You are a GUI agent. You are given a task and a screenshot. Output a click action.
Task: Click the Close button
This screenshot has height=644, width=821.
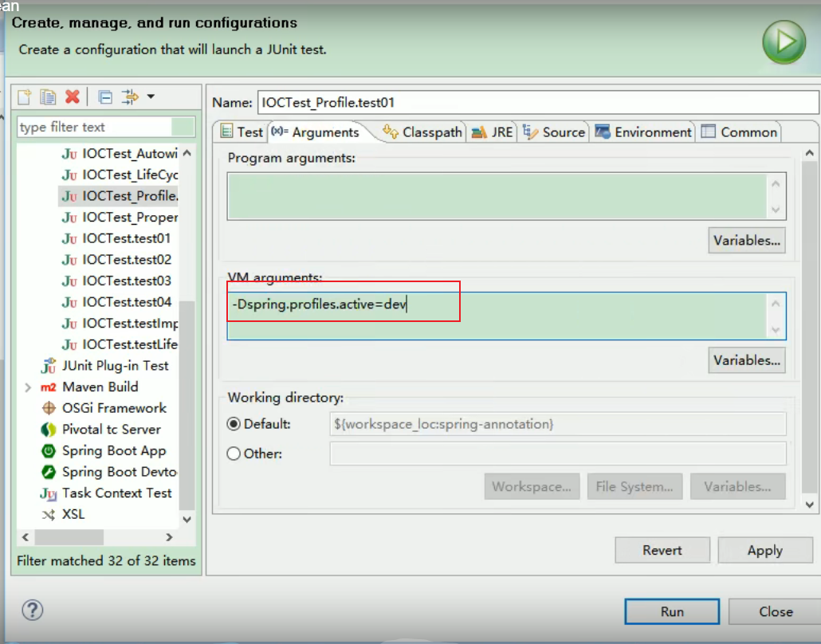pyautogui.click(x=776, y=611)
